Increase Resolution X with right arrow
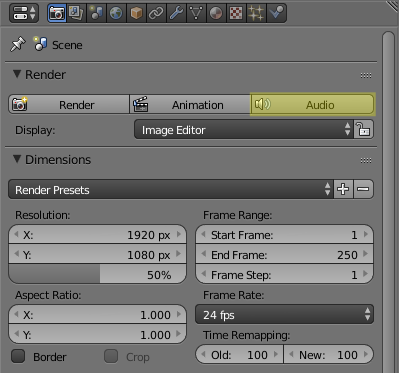 click(179, 235)
